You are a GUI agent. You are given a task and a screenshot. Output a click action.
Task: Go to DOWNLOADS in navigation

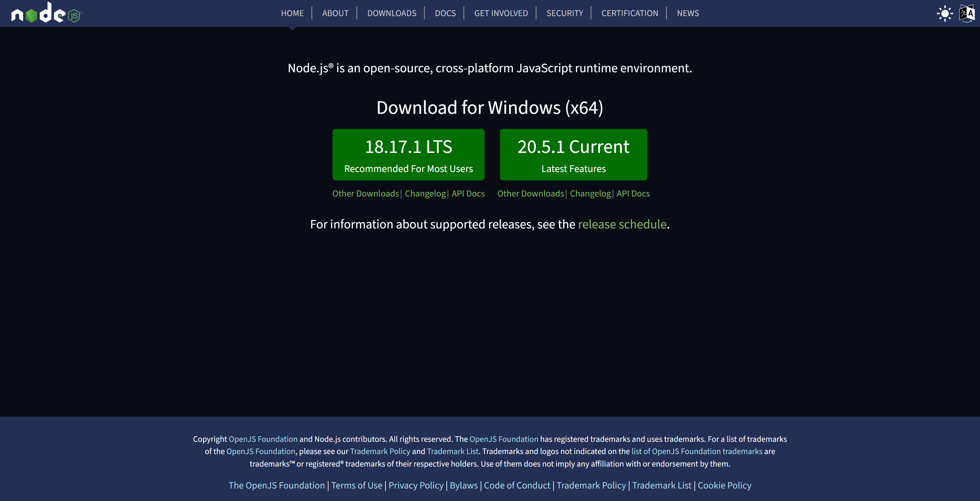391,13
